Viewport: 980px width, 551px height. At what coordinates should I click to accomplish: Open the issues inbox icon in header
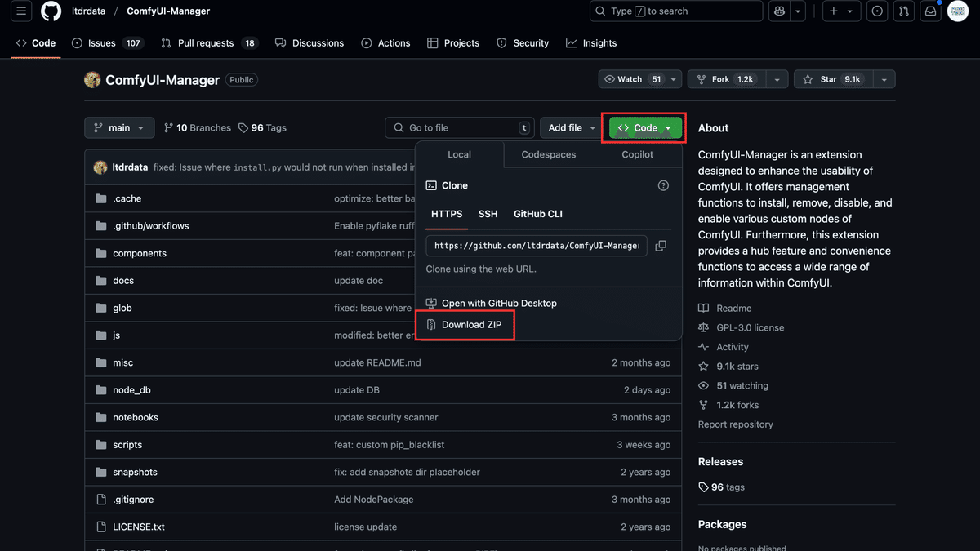(877, 11)
